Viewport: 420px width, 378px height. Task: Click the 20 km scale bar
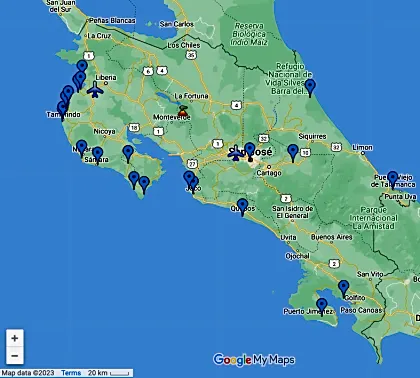point(108,373)
